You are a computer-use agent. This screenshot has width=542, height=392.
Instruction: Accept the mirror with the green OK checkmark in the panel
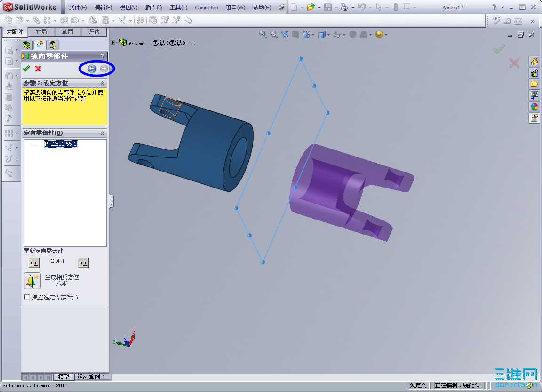26,68
